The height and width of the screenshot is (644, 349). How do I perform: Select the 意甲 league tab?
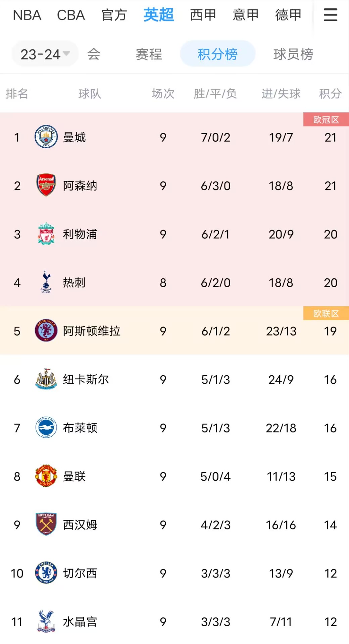[246, 15]
